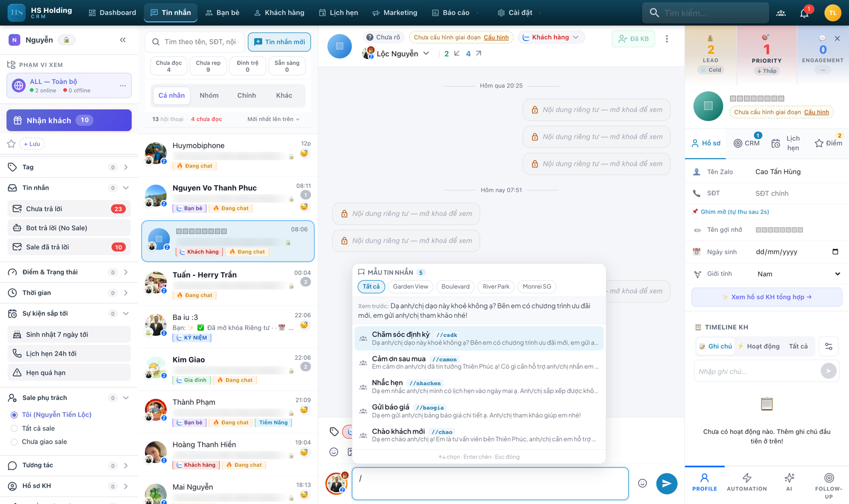849x504 pixels.
Task: Open the notifications bell
Action: point(804,13)
